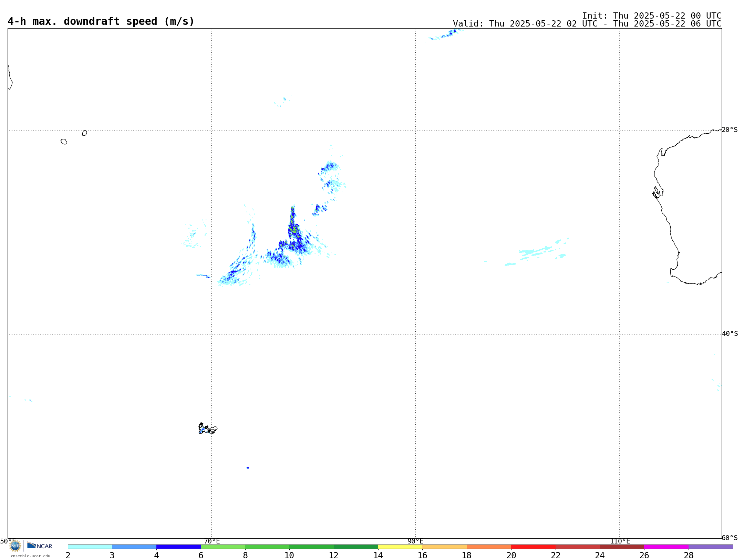Click the purple swatch above 28 m/s
The image size is (744, 560).
click(x=711, y=547)
